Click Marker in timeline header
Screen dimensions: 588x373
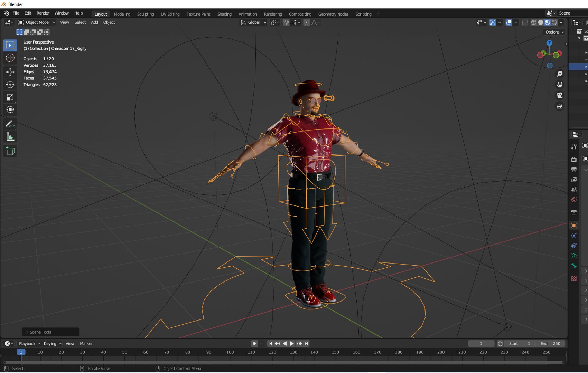(86, 344)
